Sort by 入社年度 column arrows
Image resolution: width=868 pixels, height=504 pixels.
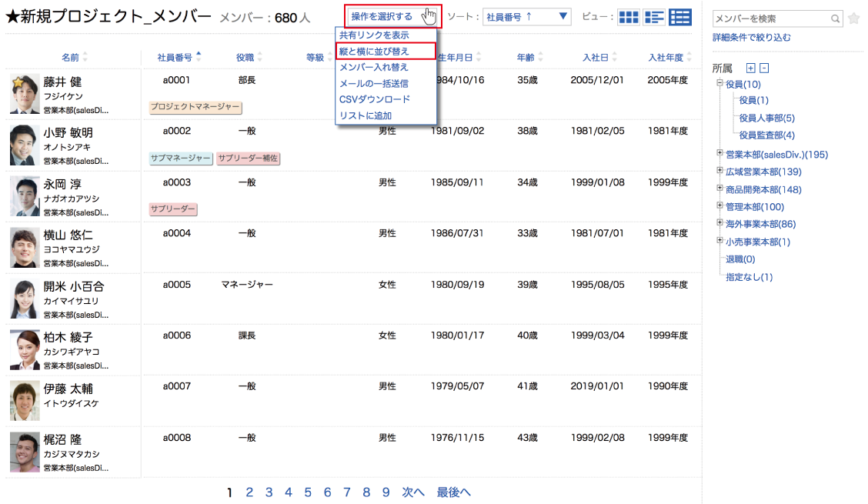(689, 57)
